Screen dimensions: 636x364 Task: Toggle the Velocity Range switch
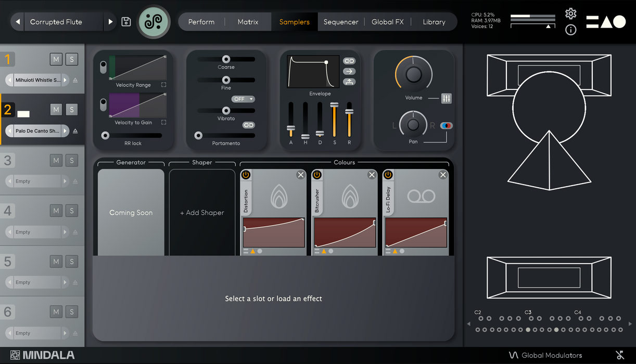point(103,67)
